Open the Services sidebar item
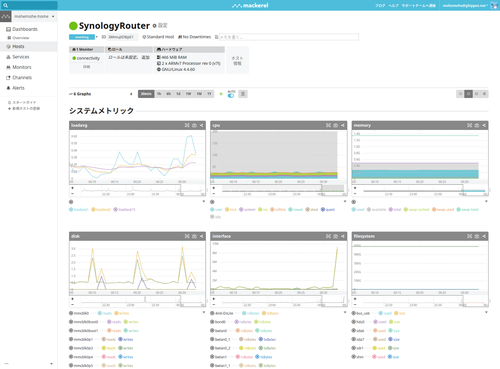The height and width of the screenshot is (369, 500). pyautogui.click(x=18, y=57)
